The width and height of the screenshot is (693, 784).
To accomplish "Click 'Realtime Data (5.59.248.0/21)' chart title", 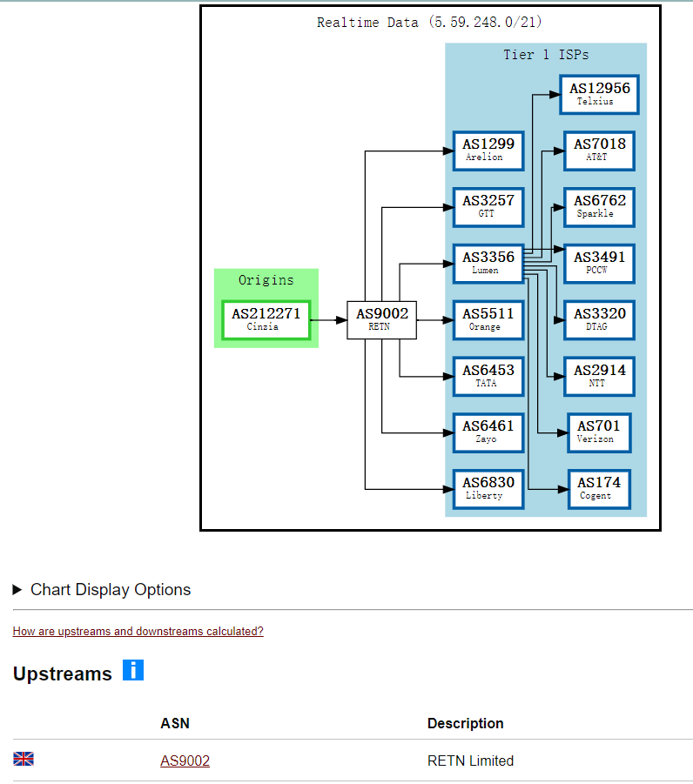I will (429, 22).
